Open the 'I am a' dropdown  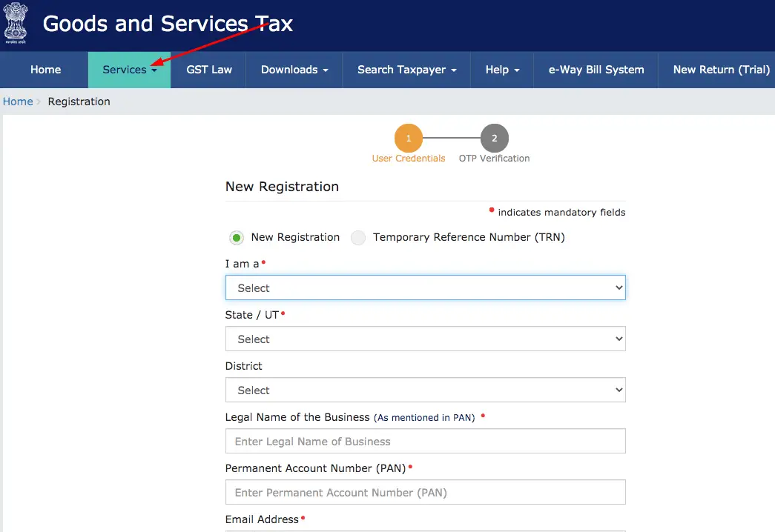(425, 287)
